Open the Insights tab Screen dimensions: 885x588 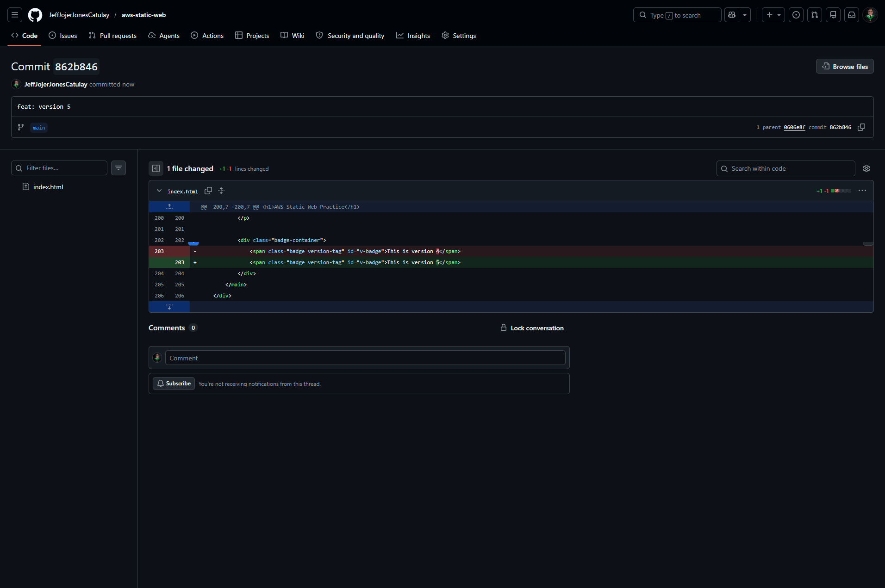pos(413,36)
